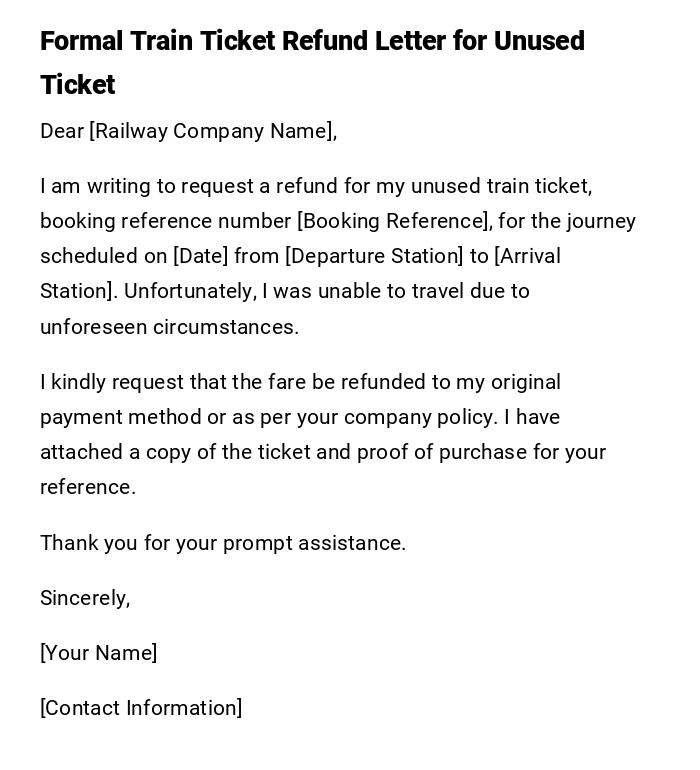Click the word "reference." ending the second paragraph

click(88, 487)
